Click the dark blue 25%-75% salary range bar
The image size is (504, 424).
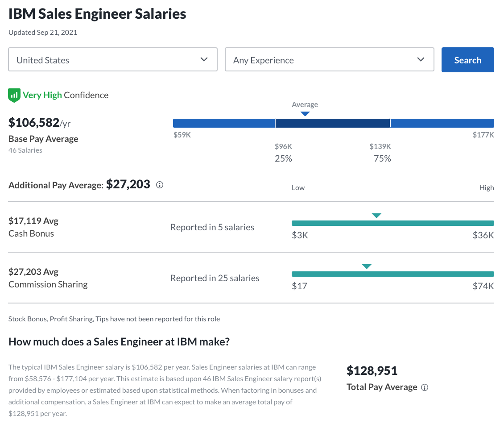(333, 123)
